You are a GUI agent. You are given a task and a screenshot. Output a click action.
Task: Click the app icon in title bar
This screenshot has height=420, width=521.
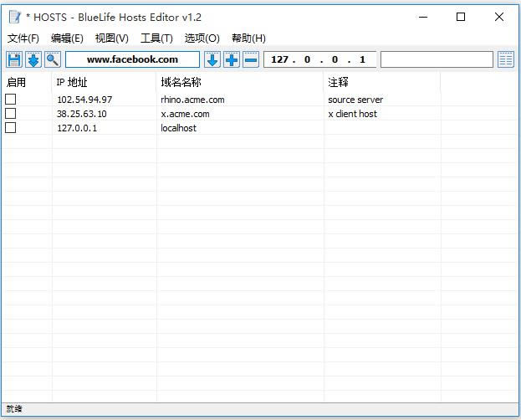coord(14,17)
